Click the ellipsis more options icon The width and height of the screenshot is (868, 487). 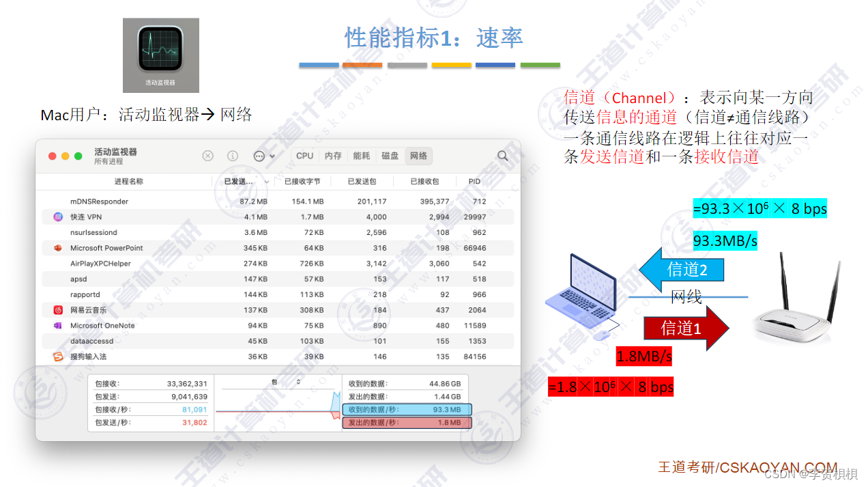pos(258,156)
